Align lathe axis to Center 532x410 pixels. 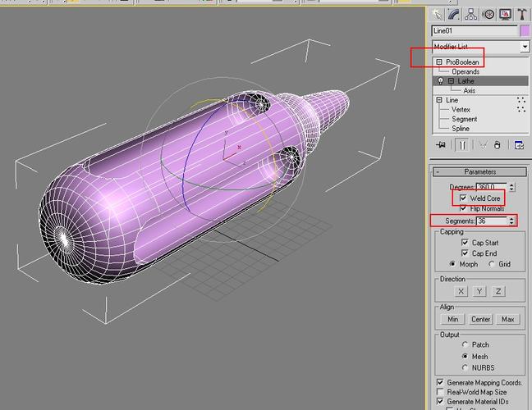coord(481,319)
